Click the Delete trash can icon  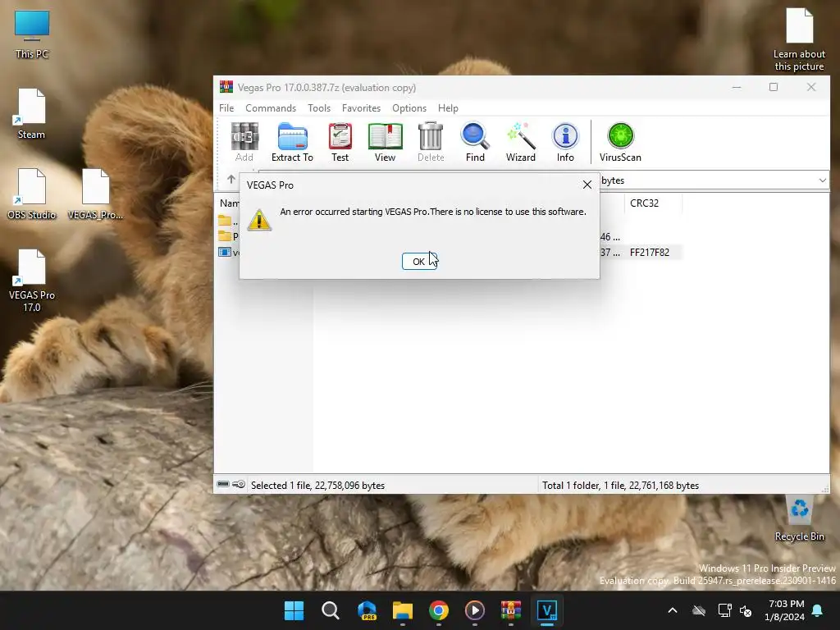click(431, 142)
